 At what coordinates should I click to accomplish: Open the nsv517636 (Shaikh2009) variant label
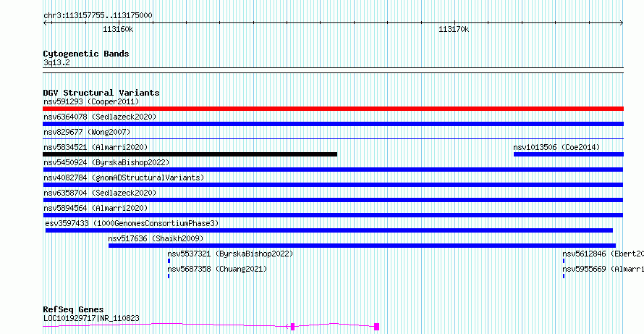coord(156,238)
